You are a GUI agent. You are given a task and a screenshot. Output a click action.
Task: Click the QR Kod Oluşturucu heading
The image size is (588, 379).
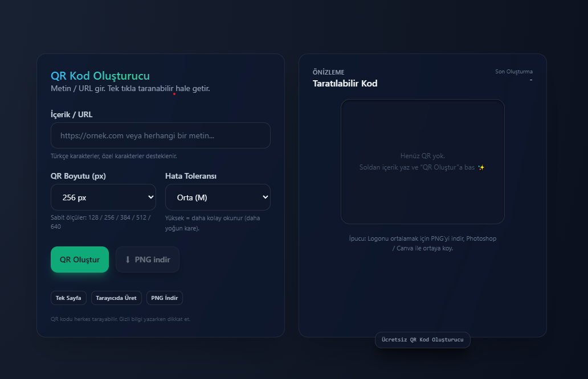click(100, 76)
